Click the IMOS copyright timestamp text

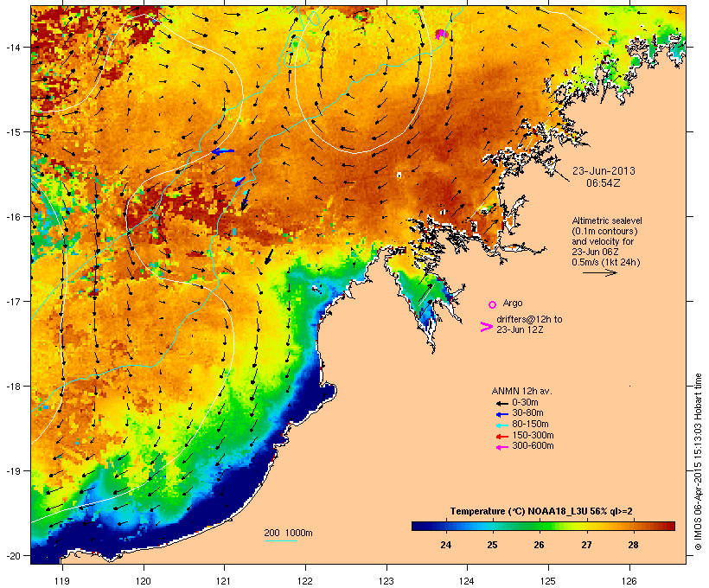coord(698,462)
